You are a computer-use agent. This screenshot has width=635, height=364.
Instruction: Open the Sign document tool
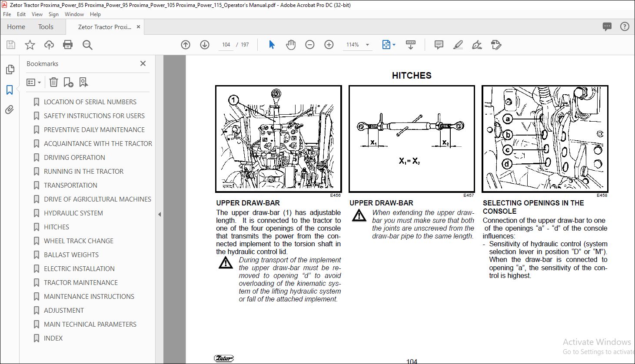pos(477,45)
